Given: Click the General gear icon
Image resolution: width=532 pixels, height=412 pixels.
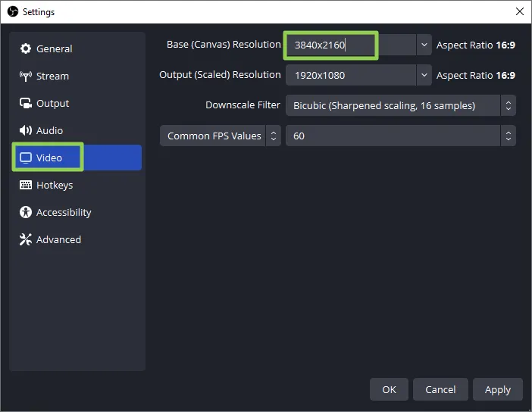Looking at the screenshot, I should click(26, 48).
